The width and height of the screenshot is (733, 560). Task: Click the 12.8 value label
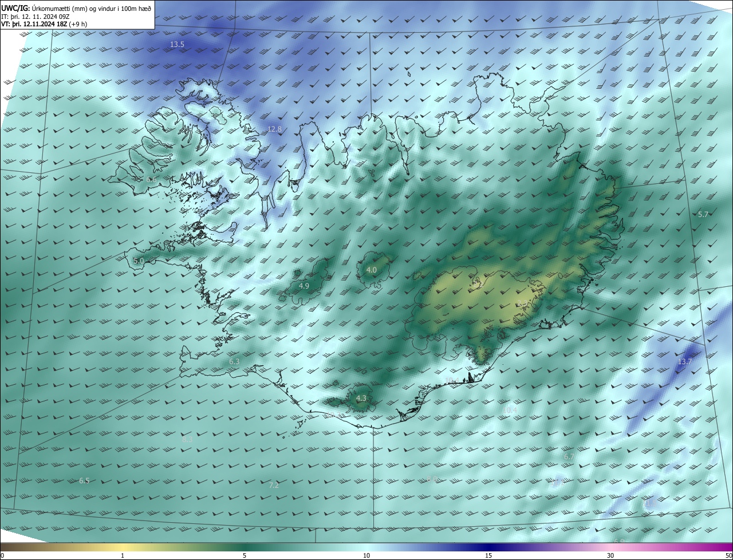(x=275, y=129)
